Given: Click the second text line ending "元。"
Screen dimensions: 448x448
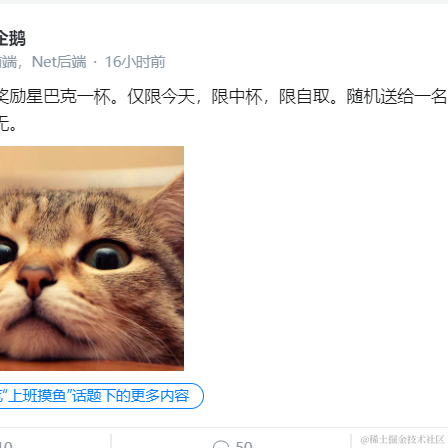Looking at the screenshot, I should [8, 123].
